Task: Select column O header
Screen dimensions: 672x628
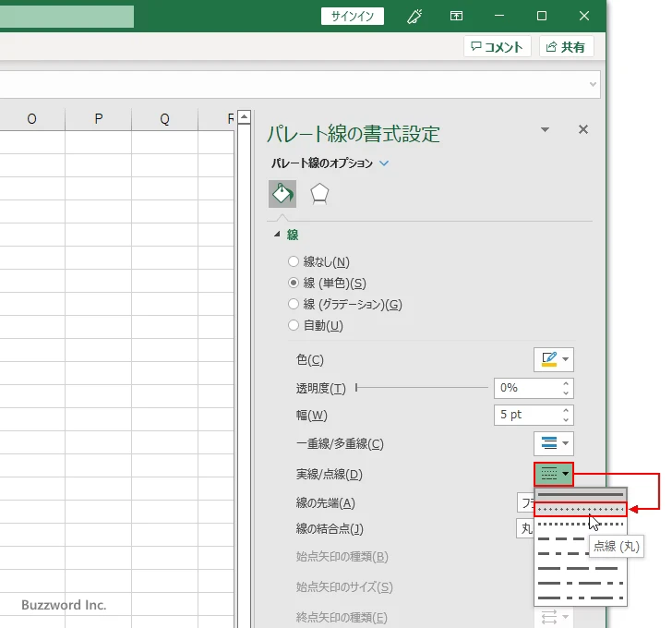Action: [x=31, y=119]
